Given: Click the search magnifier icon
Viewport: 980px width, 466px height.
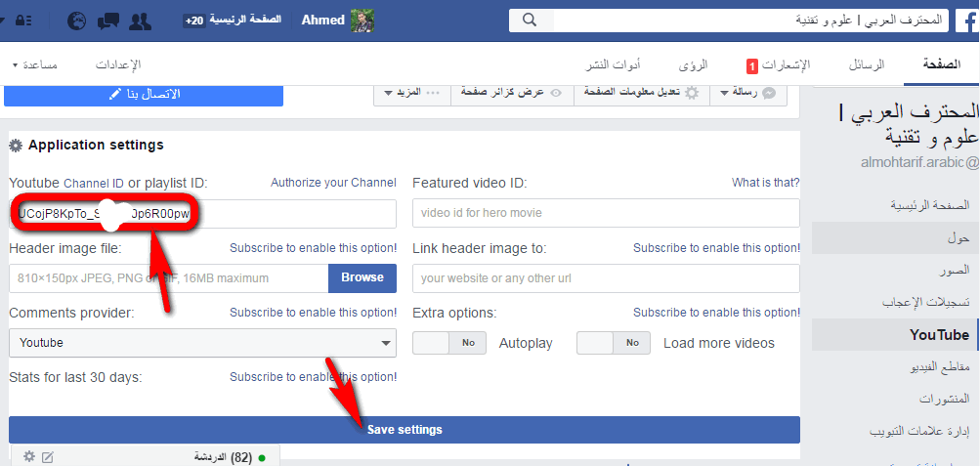Looking at the screenshot, I should click(530, 20).
